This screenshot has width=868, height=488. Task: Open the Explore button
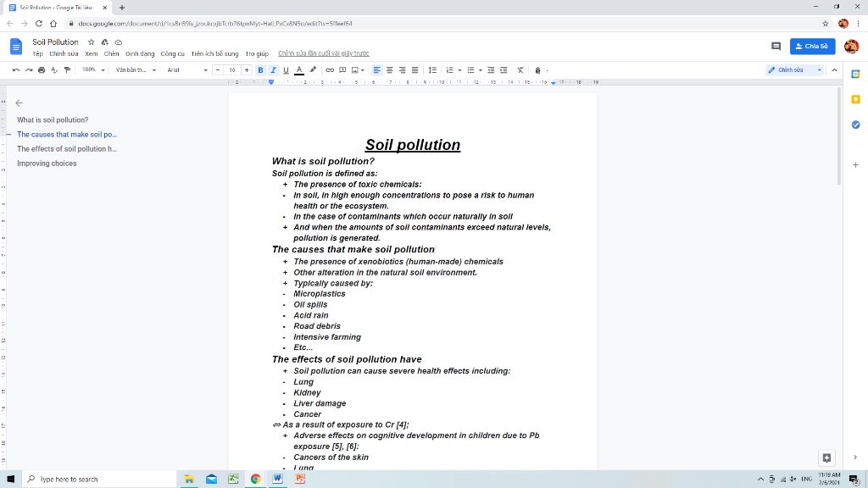(x=826, y=457)
